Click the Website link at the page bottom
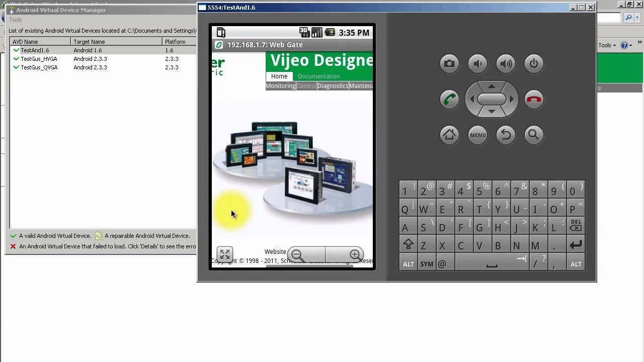 (x=275, y=252)
